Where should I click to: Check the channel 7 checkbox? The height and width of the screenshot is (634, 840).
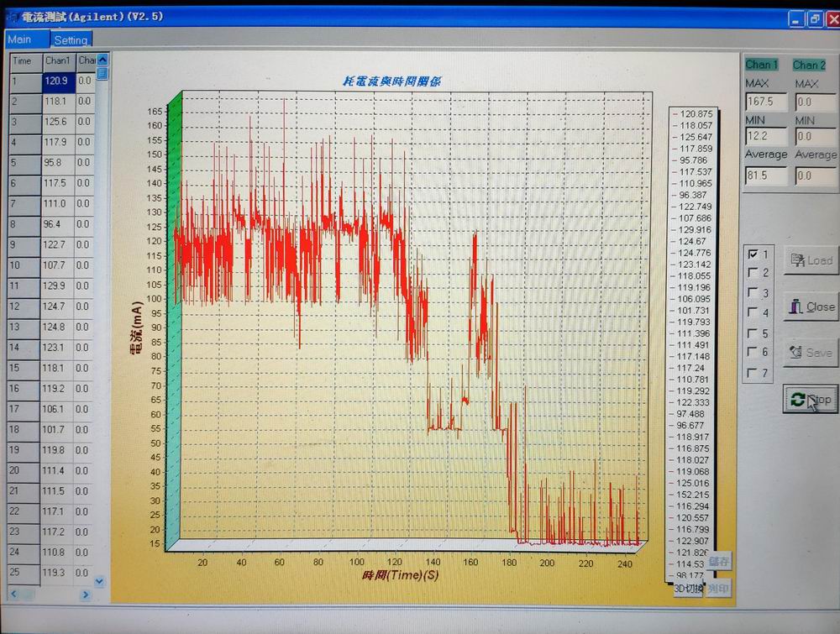click(753, 373)
